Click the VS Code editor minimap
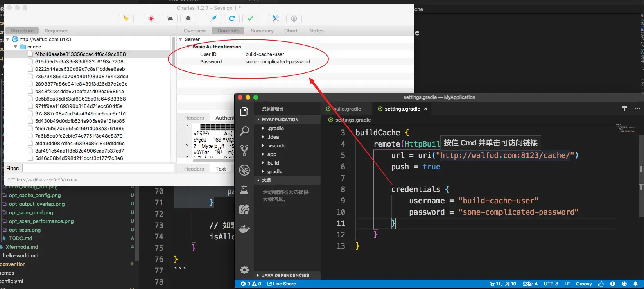644x289 pixels. 626,129
